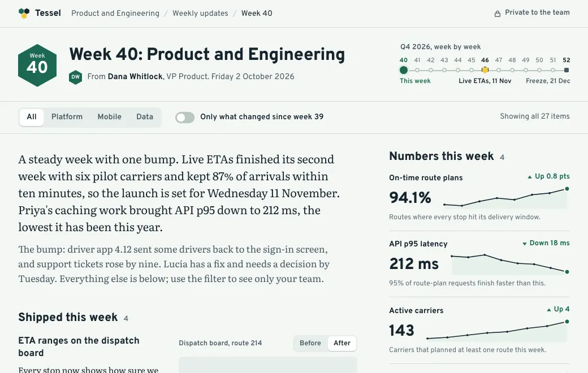588x373 pixels.
Task: Click the 143 active carriers value
Action: tap(401, 331)
